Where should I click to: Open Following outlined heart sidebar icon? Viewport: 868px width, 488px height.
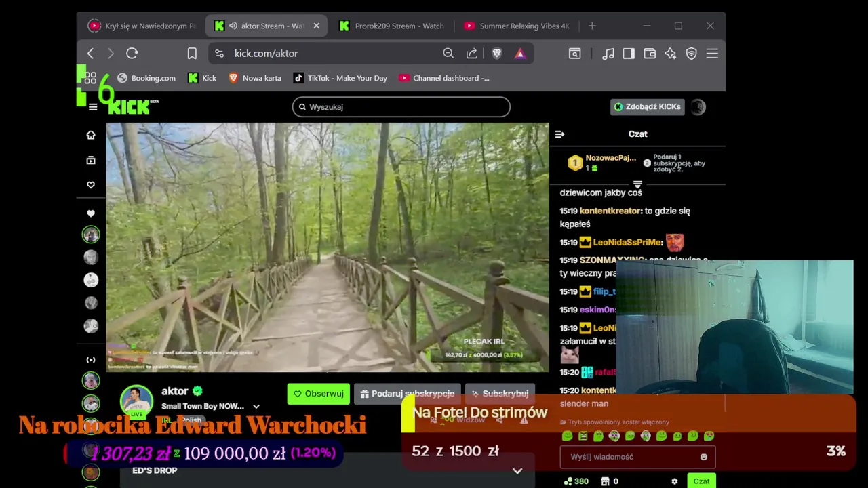pos(91,185)
